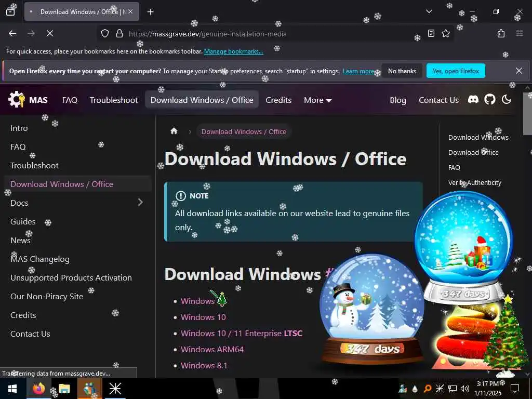
Task: Click the Windows Start button
Action: tap(12, 389)
